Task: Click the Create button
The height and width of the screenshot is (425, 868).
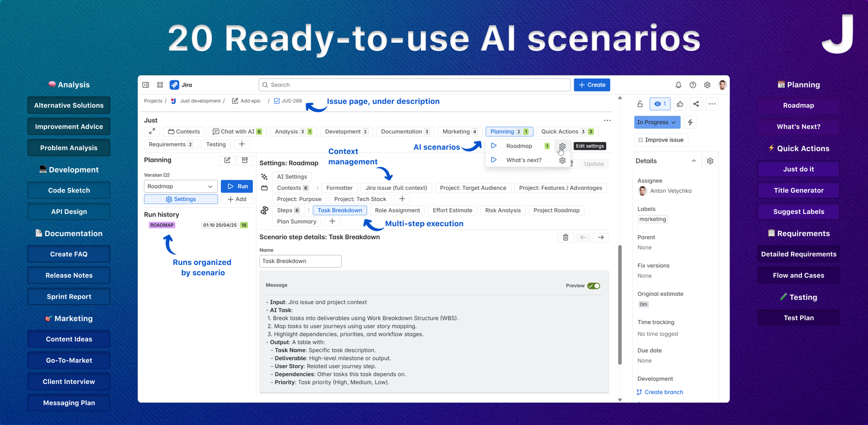Action: pos(592,85)
